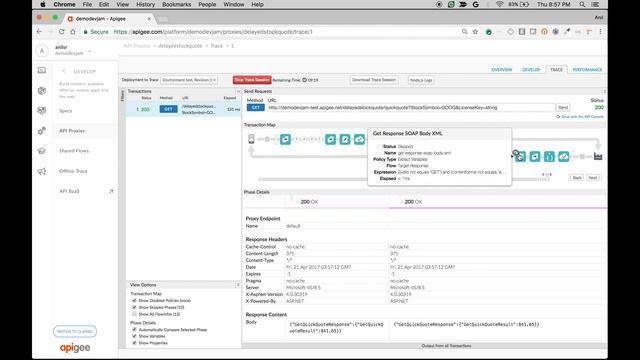The width and height of the screenshot is (640, 360).
Task: Select the cloud callout icon in request flow
Action: [359, 140]
